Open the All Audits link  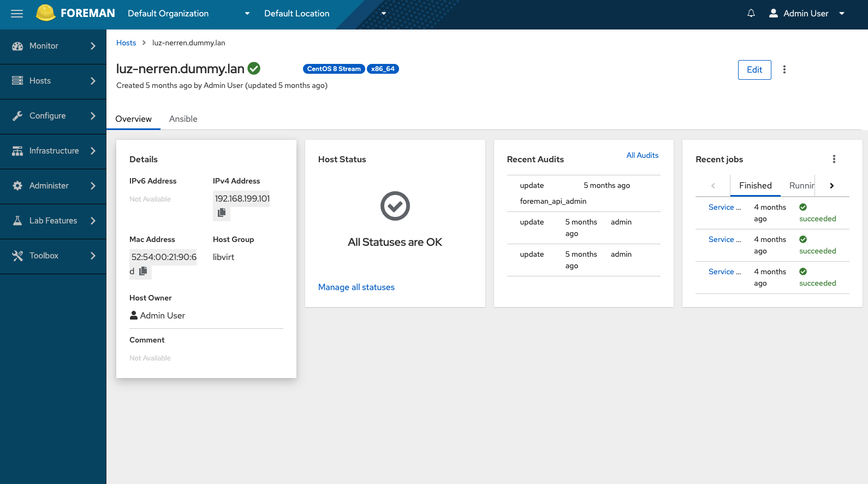coord(642,155)
